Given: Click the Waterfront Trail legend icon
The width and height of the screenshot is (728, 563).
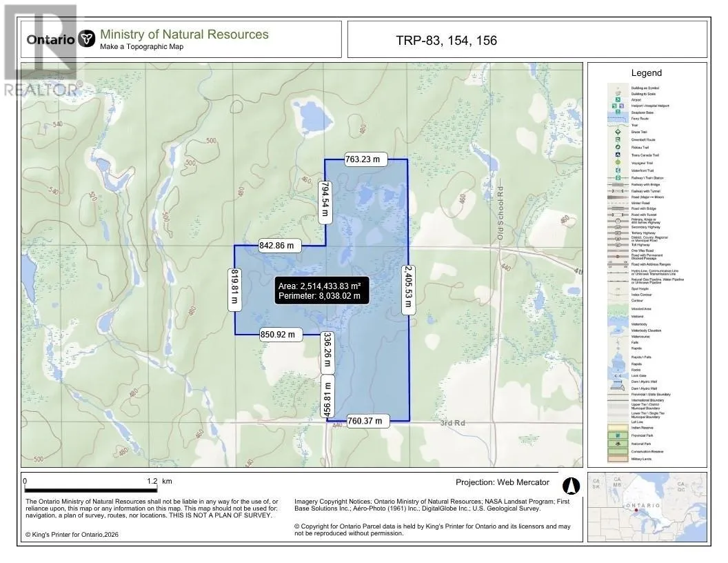Looking at the screenshot, I should [618, 170].
